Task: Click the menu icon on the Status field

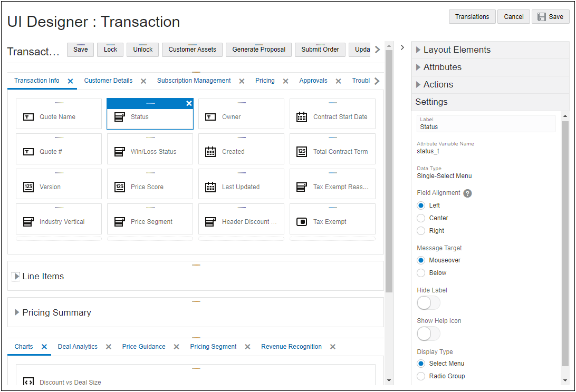Action: 119,117
